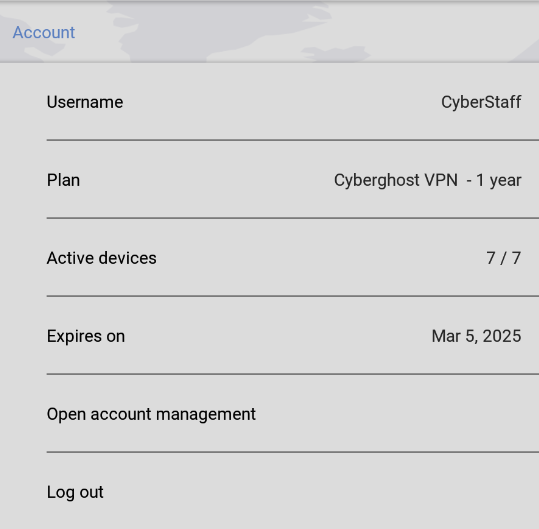Select the Plan label
This screenshot has height=529, width=539.
(x=63, y=180)
